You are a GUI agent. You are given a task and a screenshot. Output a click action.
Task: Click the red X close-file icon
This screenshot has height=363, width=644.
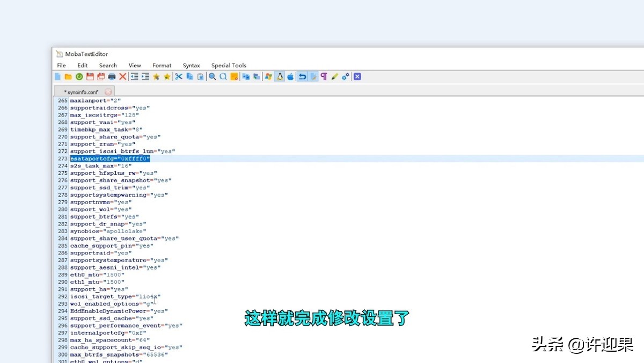click(123, 77)
